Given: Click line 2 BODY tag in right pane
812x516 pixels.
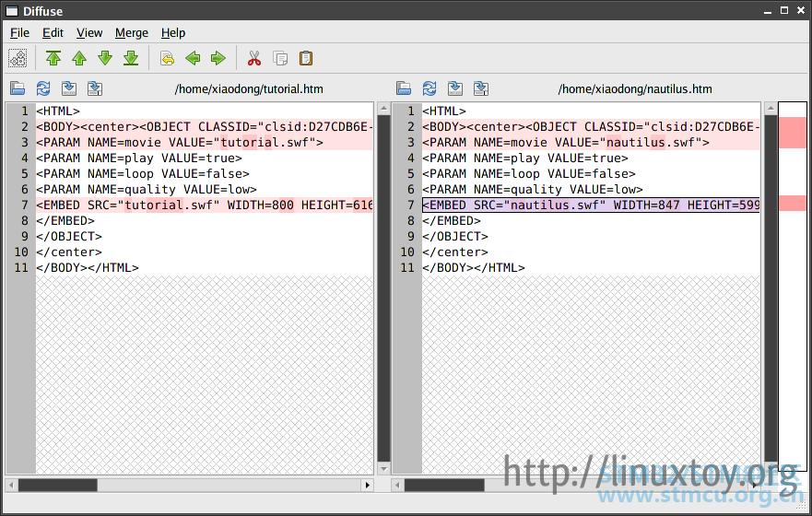Looking at the screenshot, I should pyautogui.click(x=591, y=127).
